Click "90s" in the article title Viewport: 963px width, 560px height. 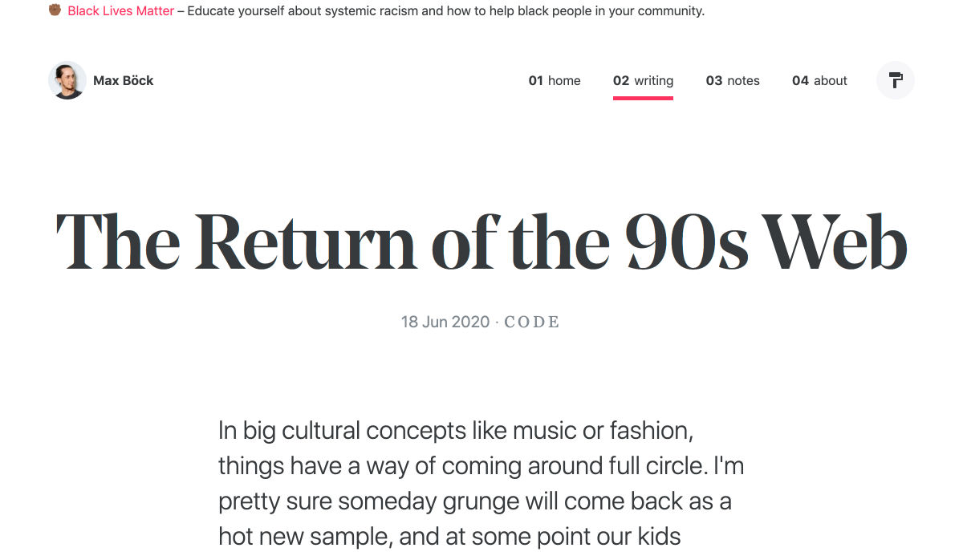[x=685, y=240]
